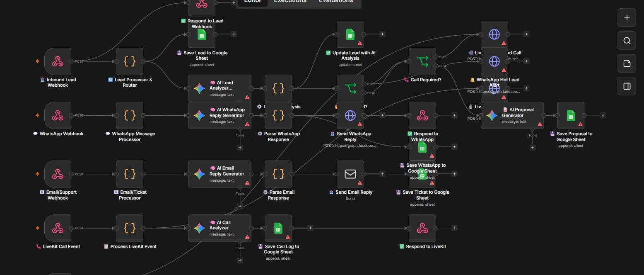Select the Email/Support Webhook trigger node
Image resolution: width=644 pixels, height=275 pixels.
click(58, 174)
